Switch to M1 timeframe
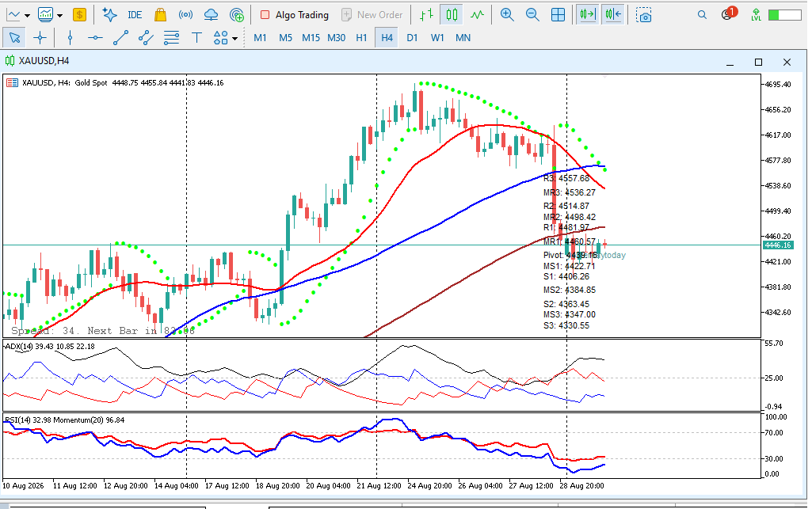The width and height of the screenshot is (812, 509). pyautogui.click(x=260, y=38)
